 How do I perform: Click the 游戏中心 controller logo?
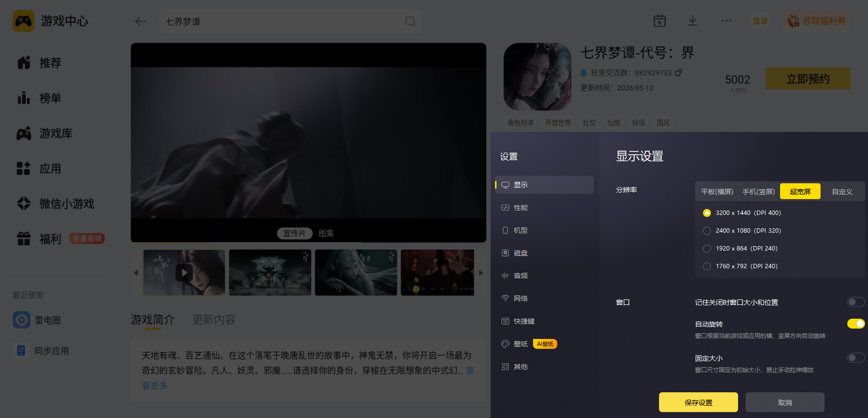[x=23, y=21]
